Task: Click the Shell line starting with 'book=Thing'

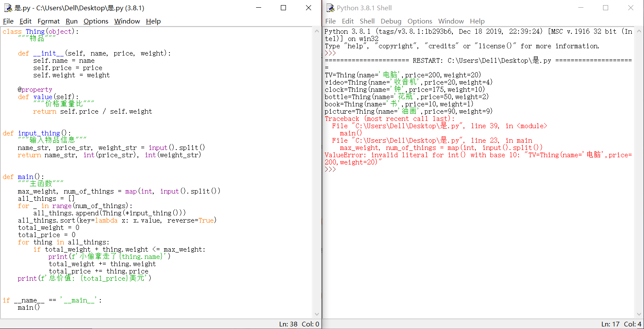Action: [x=399, y=104]
